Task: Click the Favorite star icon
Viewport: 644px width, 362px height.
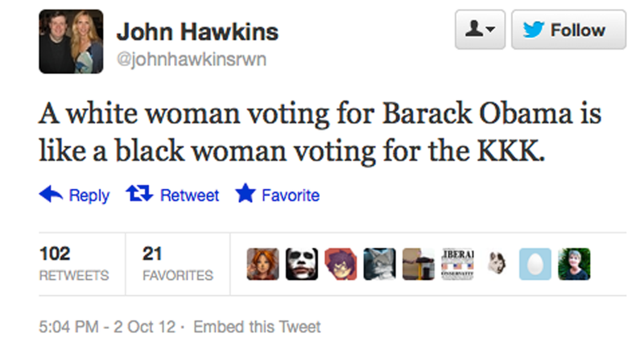Action: (x=246, y=193)
